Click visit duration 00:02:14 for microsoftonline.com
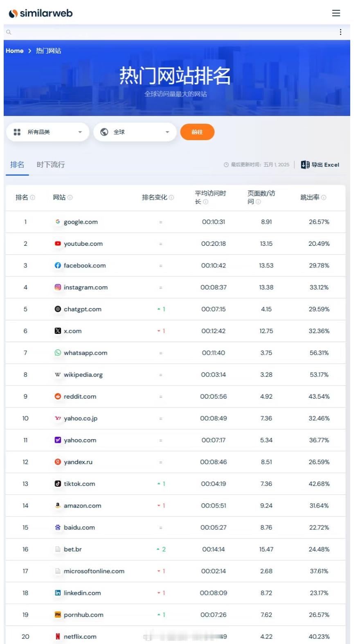This screenshot has width=358, height=644. pyautogui.click(x=213, y=571)
